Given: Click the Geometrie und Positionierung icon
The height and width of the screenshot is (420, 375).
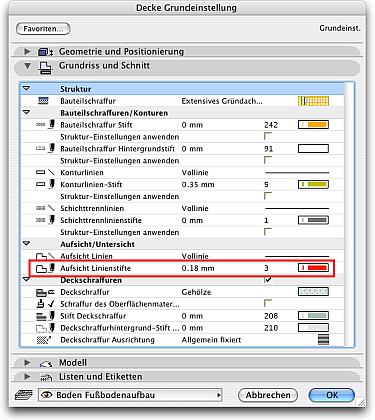Looking at the screenshot, I should point(45,52).
